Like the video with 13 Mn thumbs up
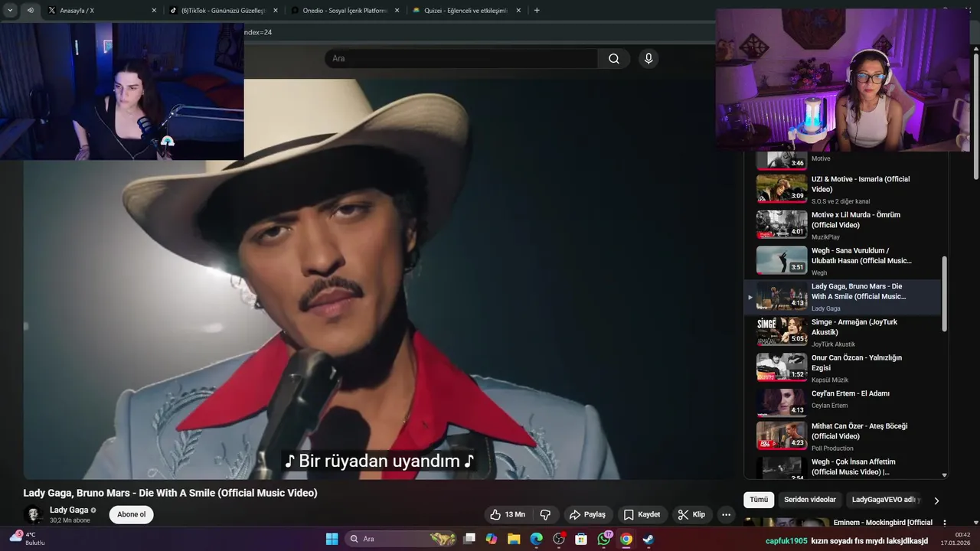 (508, 514)
